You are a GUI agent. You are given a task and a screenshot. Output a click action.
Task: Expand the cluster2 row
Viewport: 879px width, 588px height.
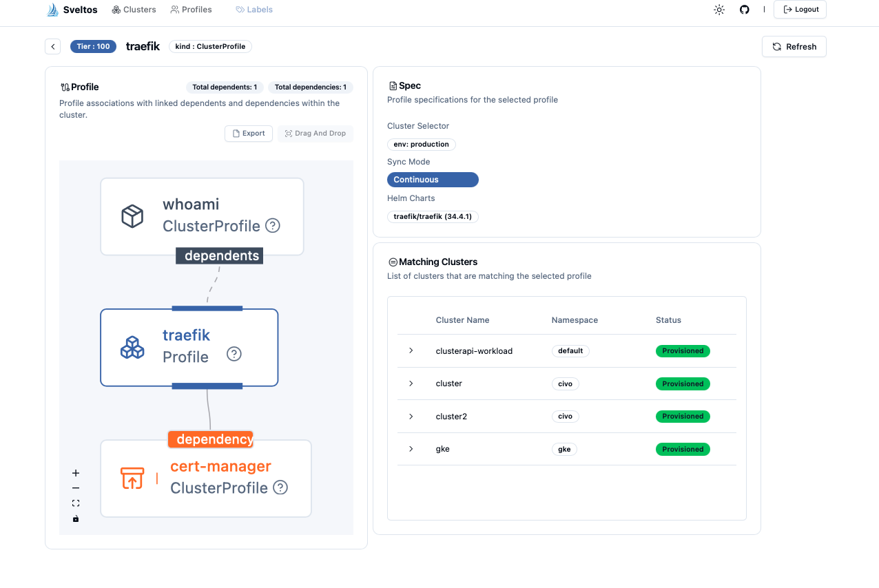click(411, 417)
